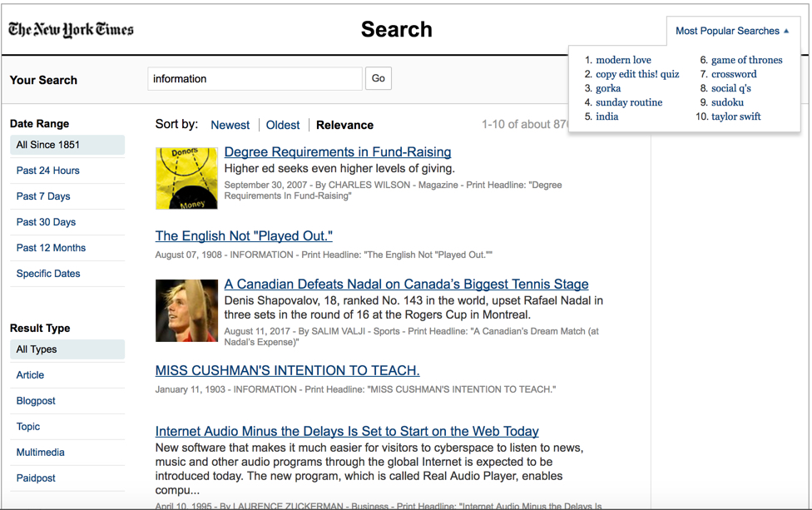Click the search input field
This screenshot has height=510, width=812.
click(255, 79)
